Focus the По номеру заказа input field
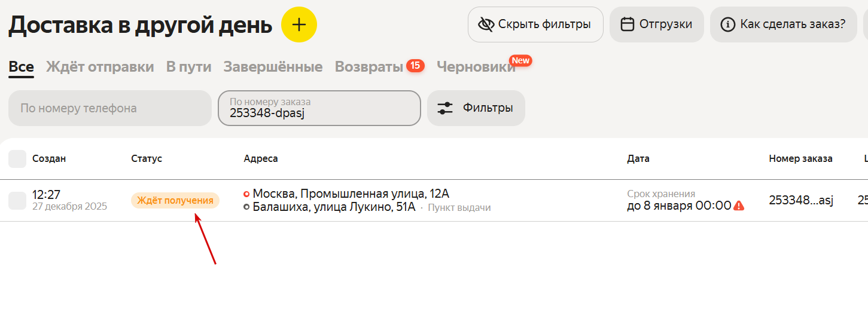Viewport: 868px width, 325px height. (319, 108)
